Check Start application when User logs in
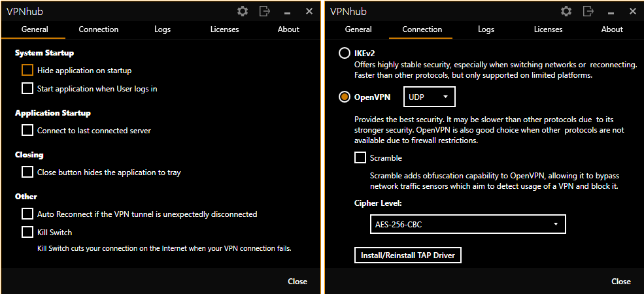Image resolution: width=644 pixels, height=294 pixels. click(x=27, y=88)
